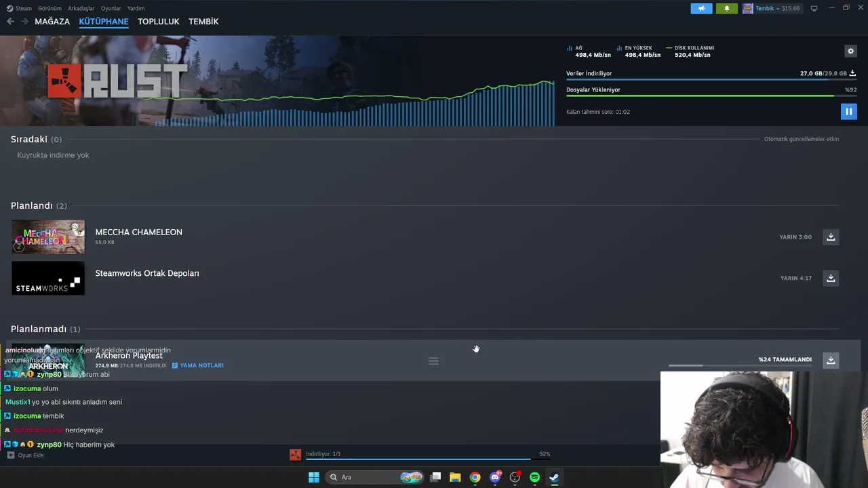Screen dimensions: 868x488
Task: Click the Rust icon in the bottom download bar
Action: (x=295, y=454)
